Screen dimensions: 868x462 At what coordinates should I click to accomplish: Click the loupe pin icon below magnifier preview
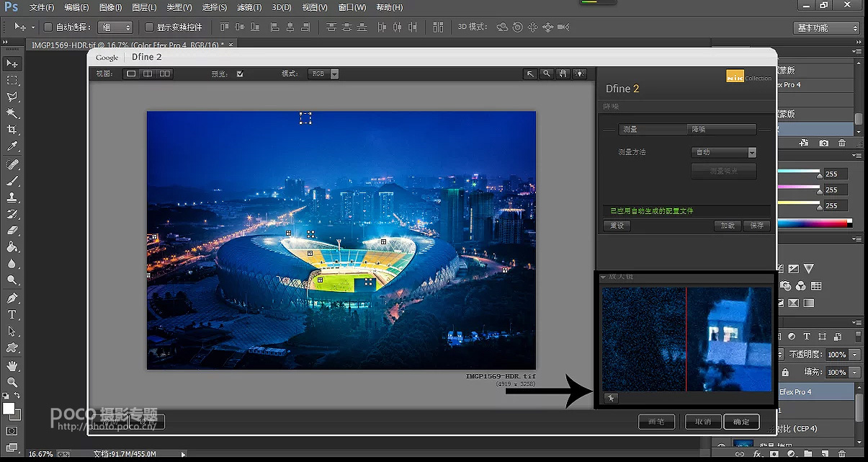point(610,398)
